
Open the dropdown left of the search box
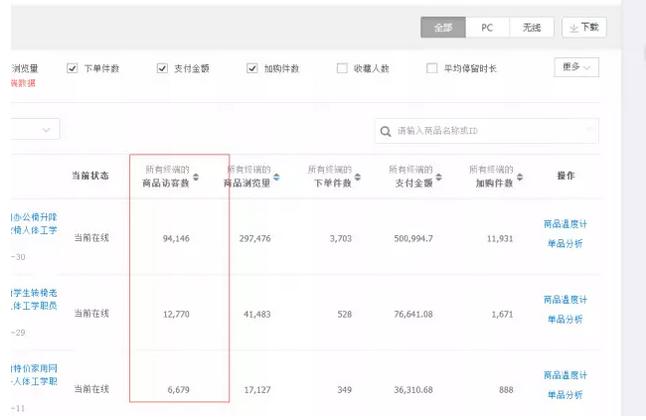35,129
